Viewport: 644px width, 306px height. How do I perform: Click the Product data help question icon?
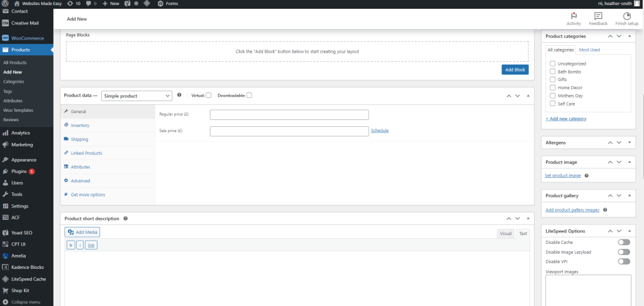[179, 95]
